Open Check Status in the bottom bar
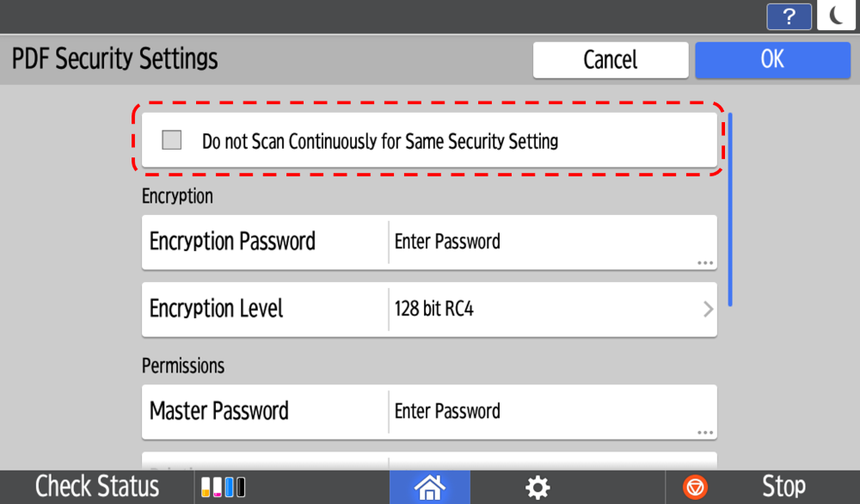 point(97,488)
